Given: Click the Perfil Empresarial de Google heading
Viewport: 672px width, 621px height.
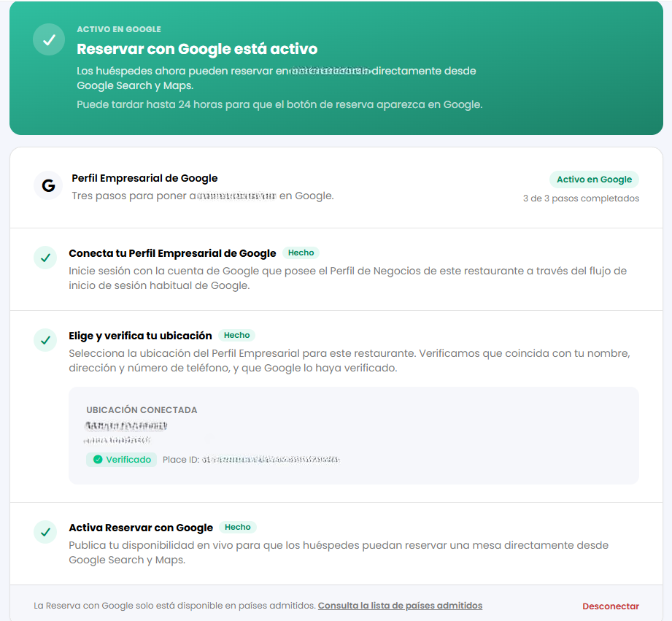Looking at the screenshot, I should (144, 178).
